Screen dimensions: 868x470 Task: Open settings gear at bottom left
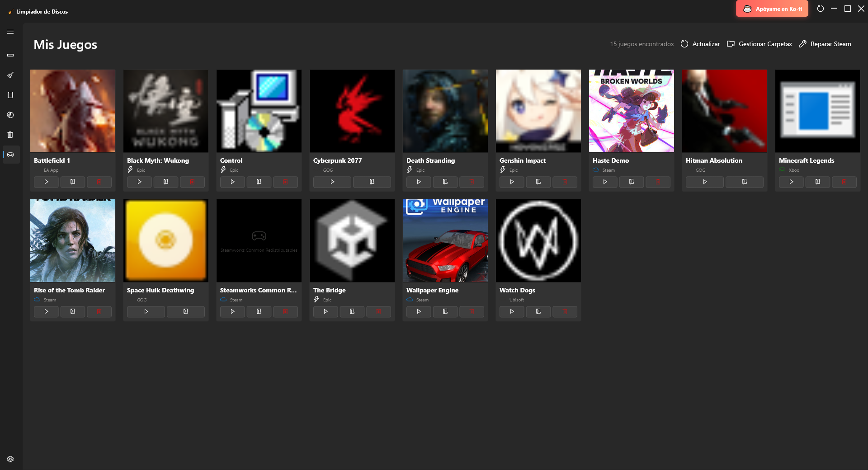click(10, 459)
